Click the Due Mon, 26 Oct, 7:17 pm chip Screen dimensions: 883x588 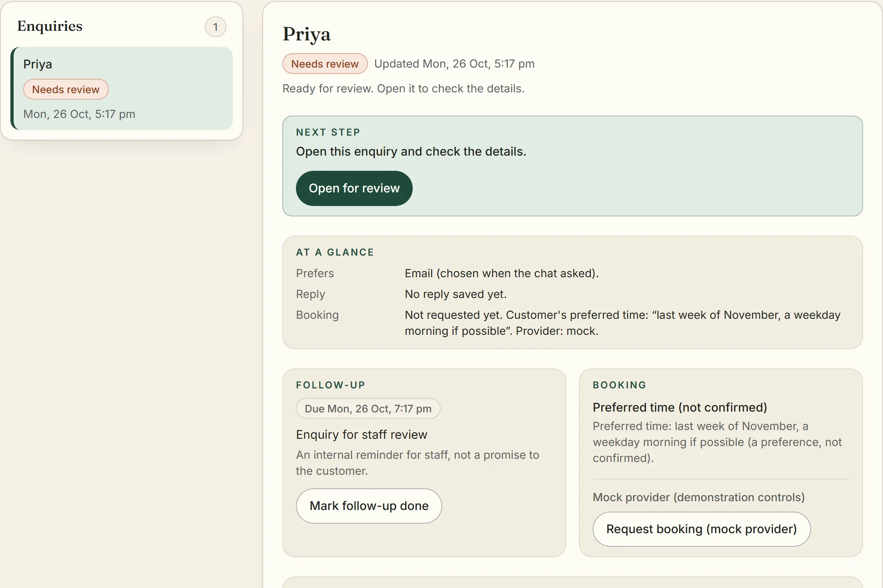tap(368, 408)
